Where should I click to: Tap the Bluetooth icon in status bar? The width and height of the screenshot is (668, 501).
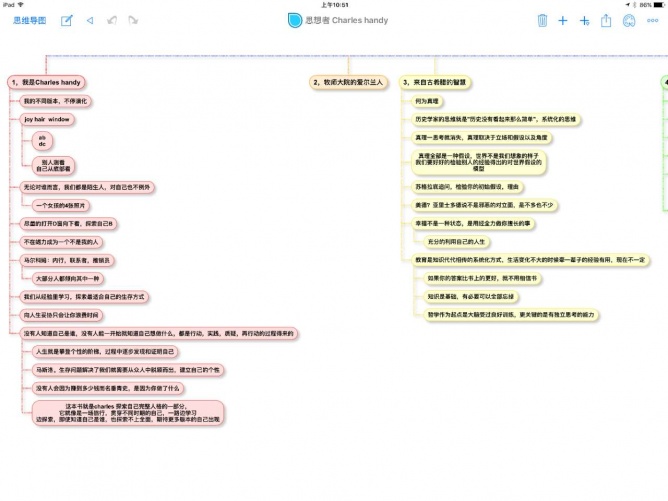(x=634, y=5)
